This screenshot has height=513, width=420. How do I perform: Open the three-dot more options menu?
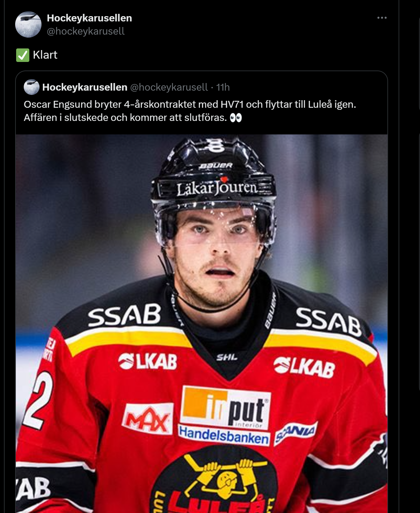[x=382, y=18]
